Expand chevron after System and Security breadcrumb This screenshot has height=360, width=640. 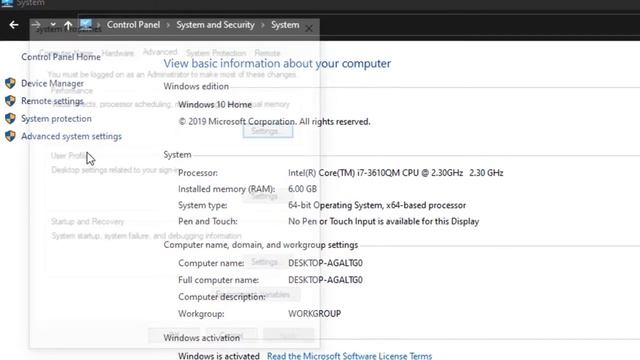(263, 25)
